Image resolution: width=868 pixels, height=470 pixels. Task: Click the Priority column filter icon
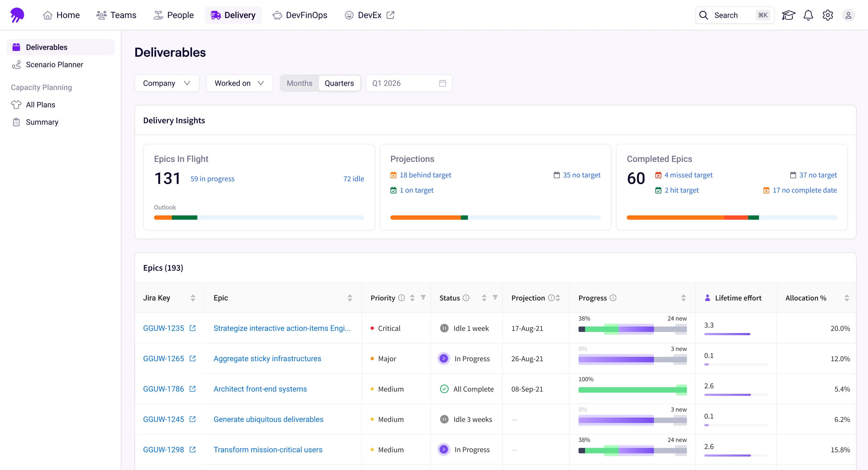(x=423, y=298)
